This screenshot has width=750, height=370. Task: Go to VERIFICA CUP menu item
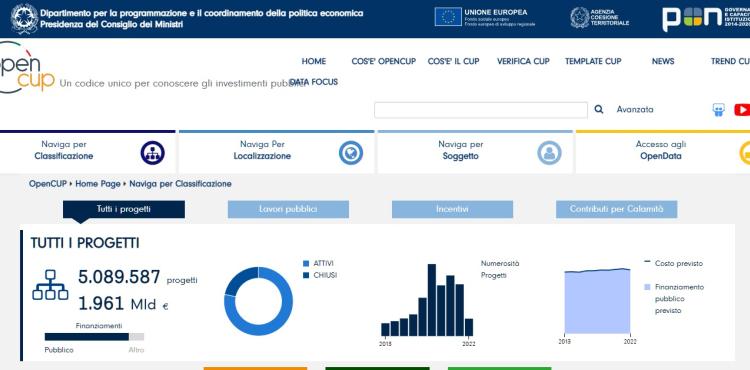point(523,61)
